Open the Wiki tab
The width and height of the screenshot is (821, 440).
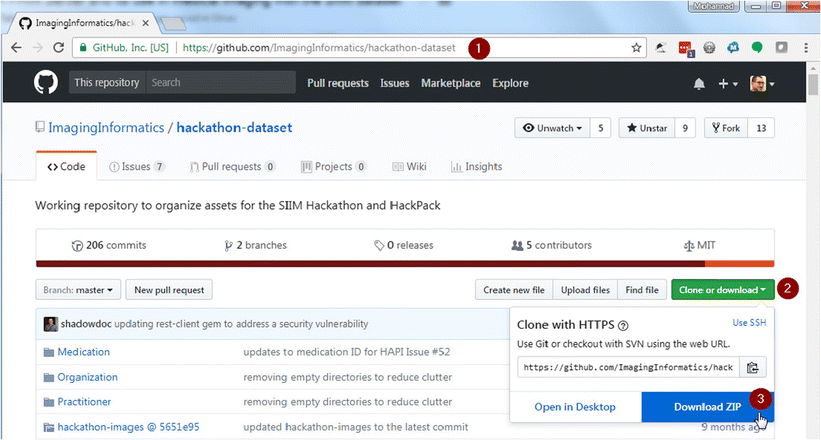[409, 167]
